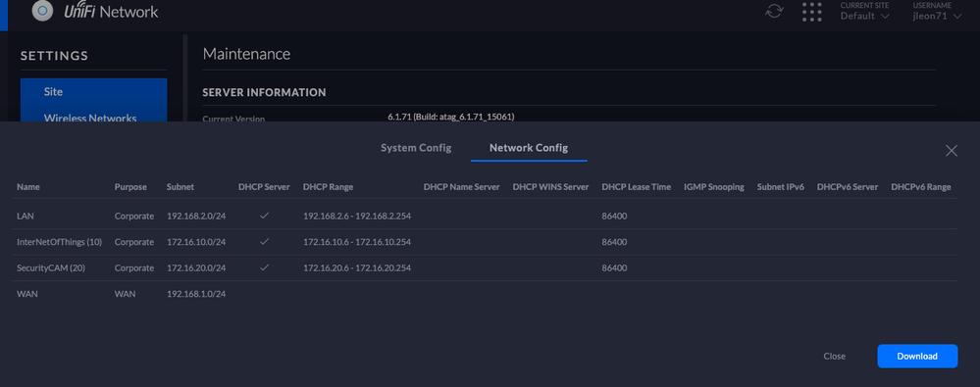Image resolution: width=980 pixels, height=387 pixels.
Task: Open Site settings in sidebar
Action: (94, 92)
